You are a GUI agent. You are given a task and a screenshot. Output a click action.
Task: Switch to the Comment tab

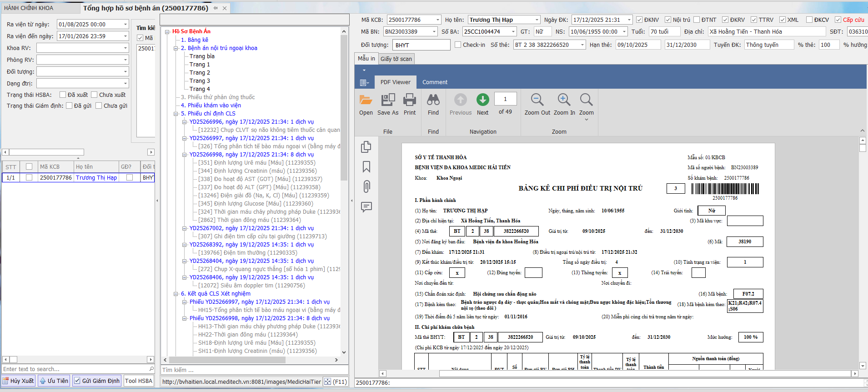435,82
